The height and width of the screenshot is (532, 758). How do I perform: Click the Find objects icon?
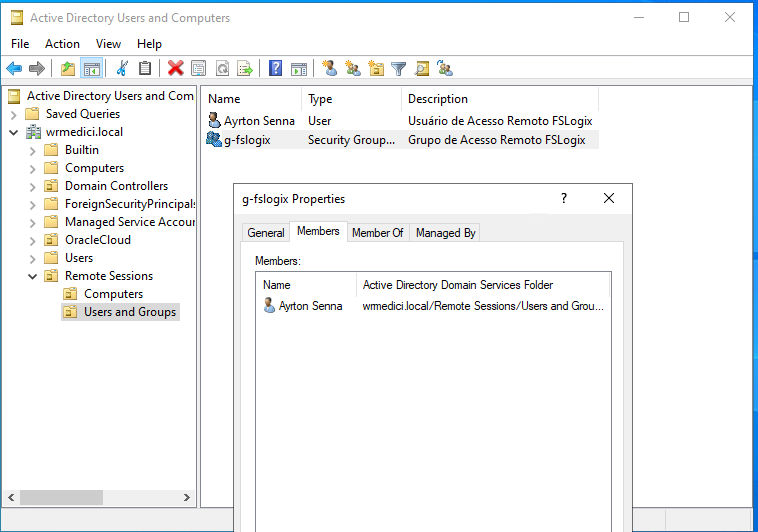click(422, 69)
